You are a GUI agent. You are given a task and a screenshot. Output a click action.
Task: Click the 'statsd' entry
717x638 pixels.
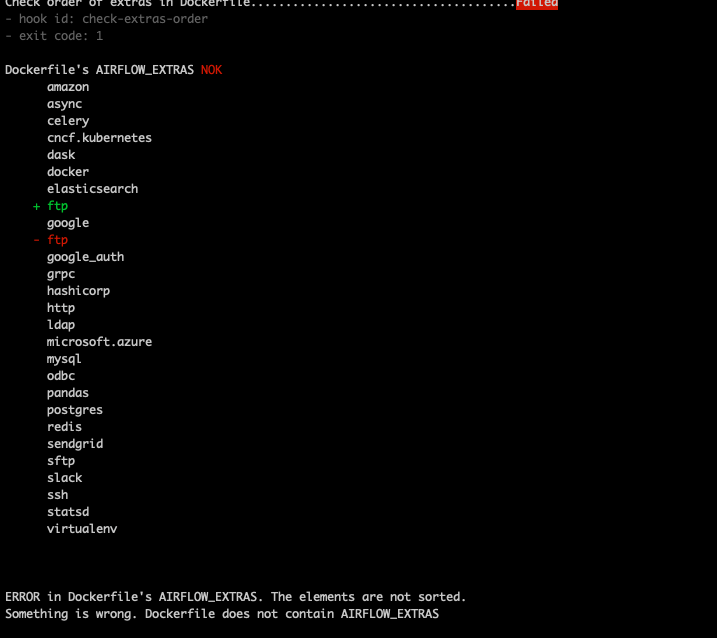[x=68, y=512]
